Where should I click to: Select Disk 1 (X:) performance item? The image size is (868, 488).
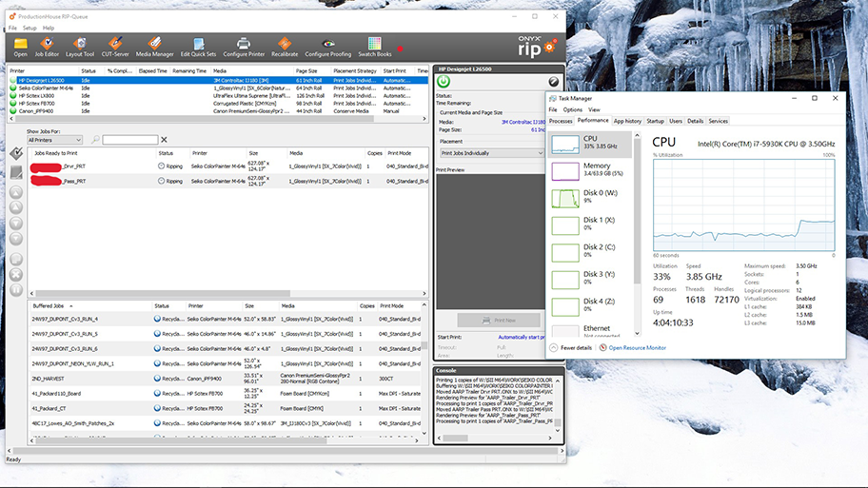click(590, 225)
